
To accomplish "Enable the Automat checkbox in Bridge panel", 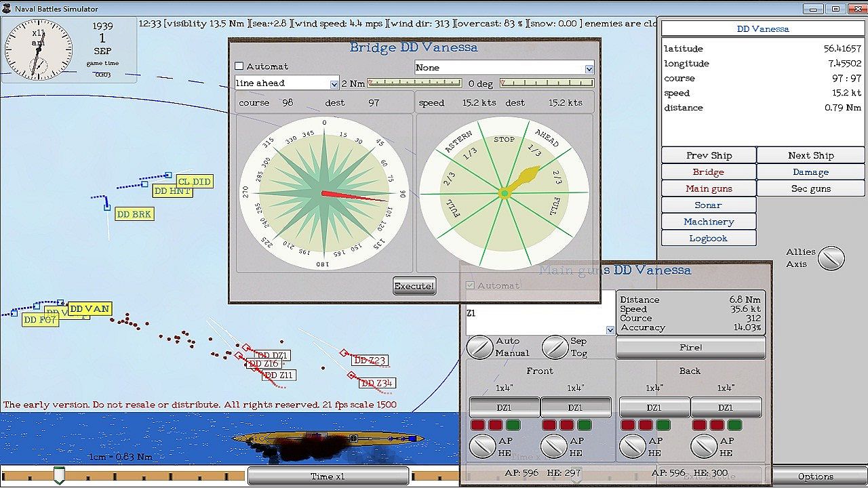I will point(239,66).
